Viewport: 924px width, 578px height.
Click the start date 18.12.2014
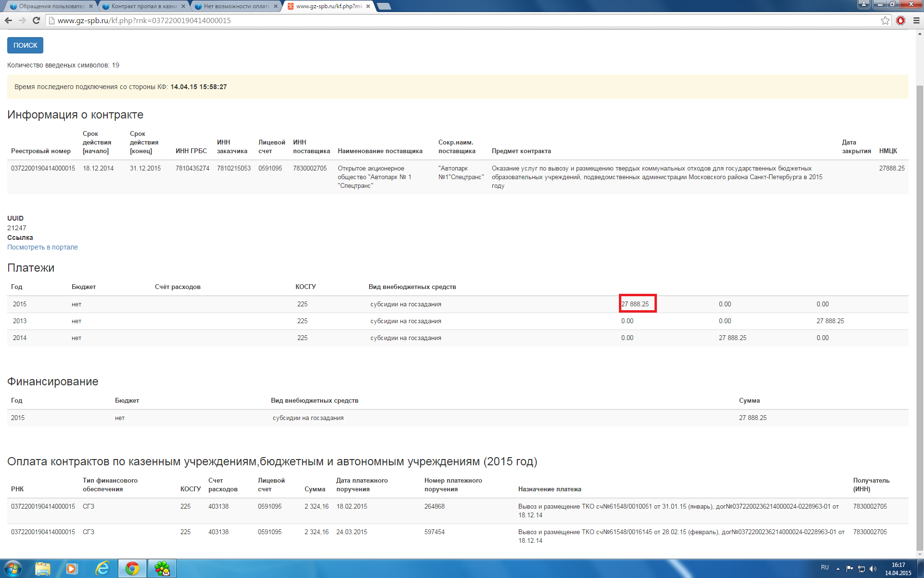(98, 168)
